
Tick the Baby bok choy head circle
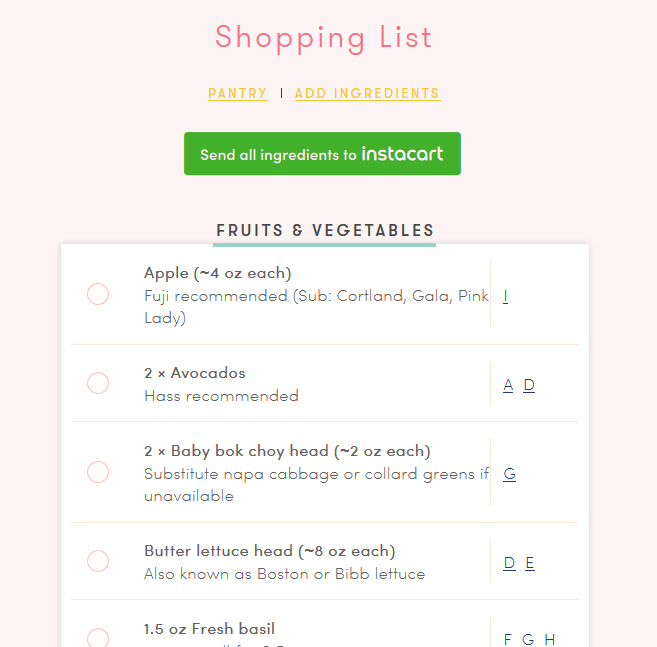point(98,472)
